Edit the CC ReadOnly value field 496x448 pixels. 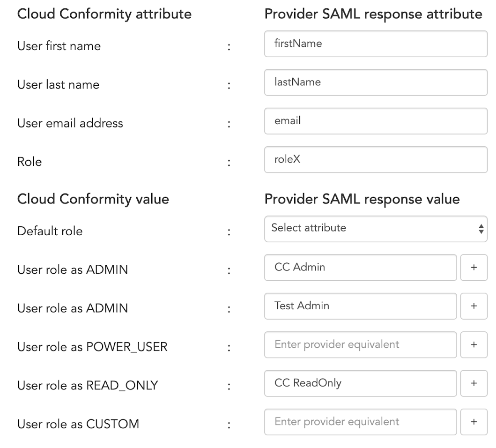(x=360, y=383)
